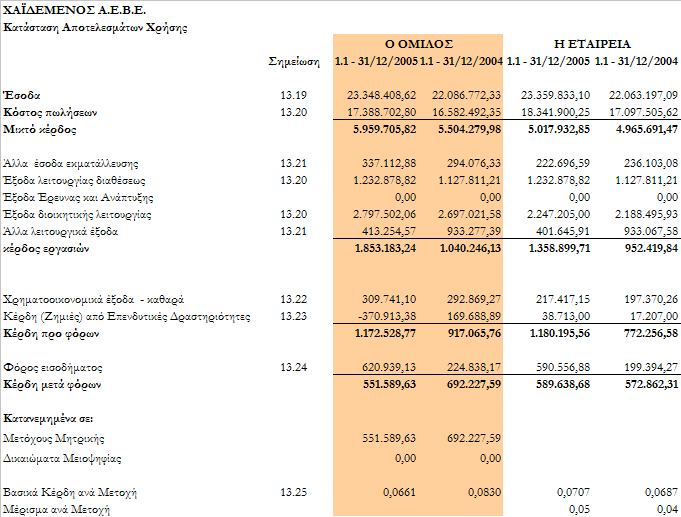Click note reference 13.23

(294, 317)
